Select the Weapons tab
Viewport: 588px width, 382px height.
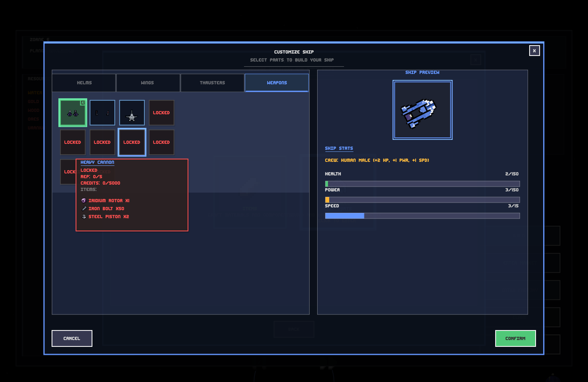(x=277, y=83)
